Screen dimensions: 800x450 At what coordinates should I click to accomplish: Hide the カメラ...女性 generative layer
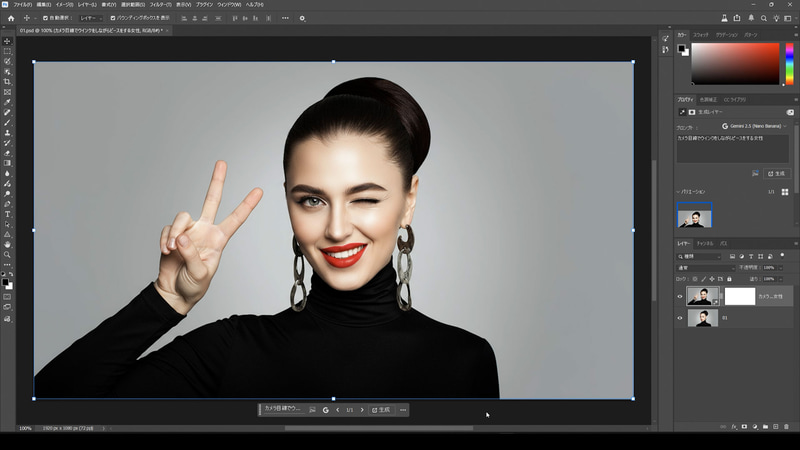coord(680,296)
